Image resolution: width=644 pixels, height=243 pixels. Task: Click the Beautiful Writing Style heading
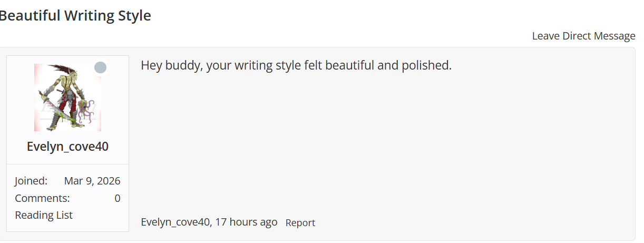75,16
